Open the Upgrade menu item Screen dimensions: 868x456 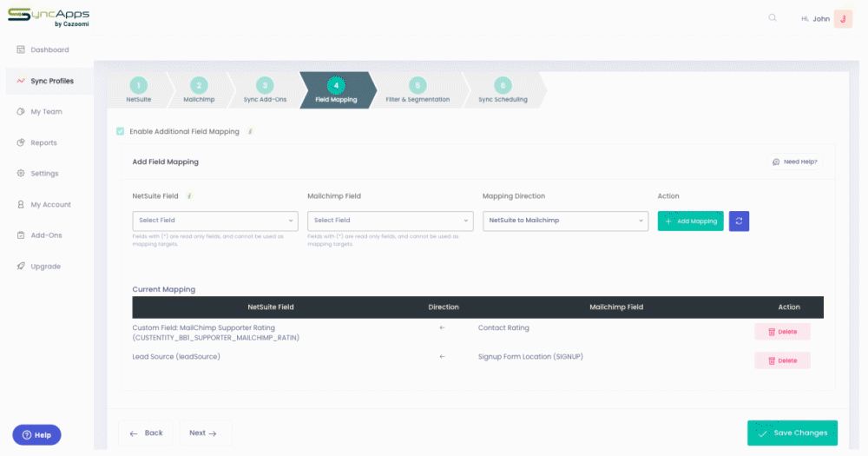(45, 266)
